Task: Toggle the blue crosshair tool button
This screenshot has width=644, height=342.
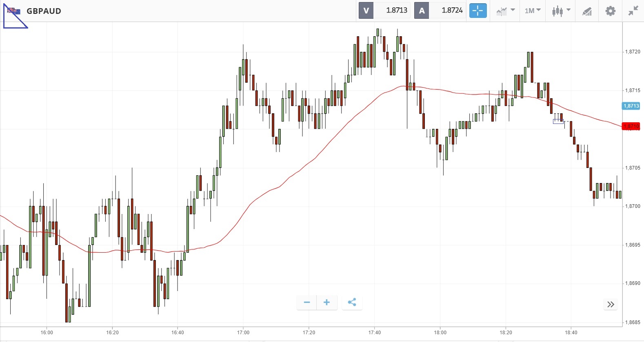Action: pyautogui.click(x=478, y=11)
